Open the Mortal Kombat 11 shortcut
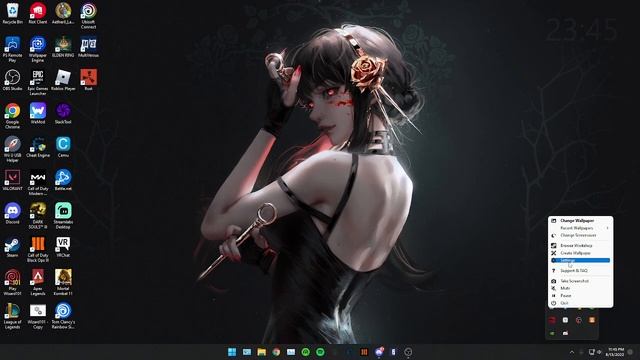The width and height of the screenshot is (640, 360). point(63,282)
